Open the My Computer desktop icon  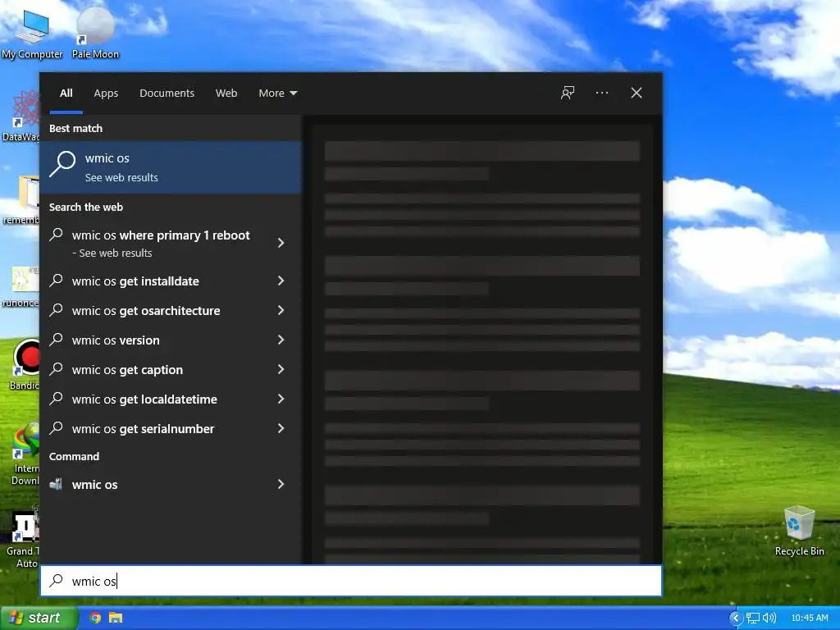(32, 33)
